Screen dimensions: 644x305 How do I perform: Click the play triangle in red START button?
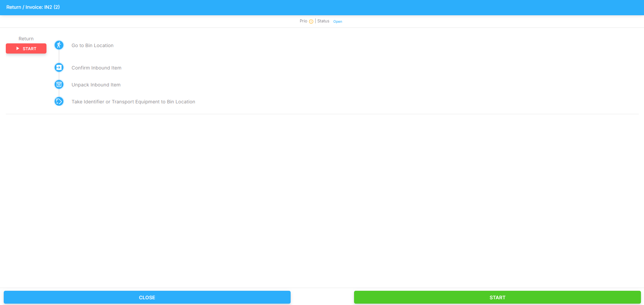(18, 48)
